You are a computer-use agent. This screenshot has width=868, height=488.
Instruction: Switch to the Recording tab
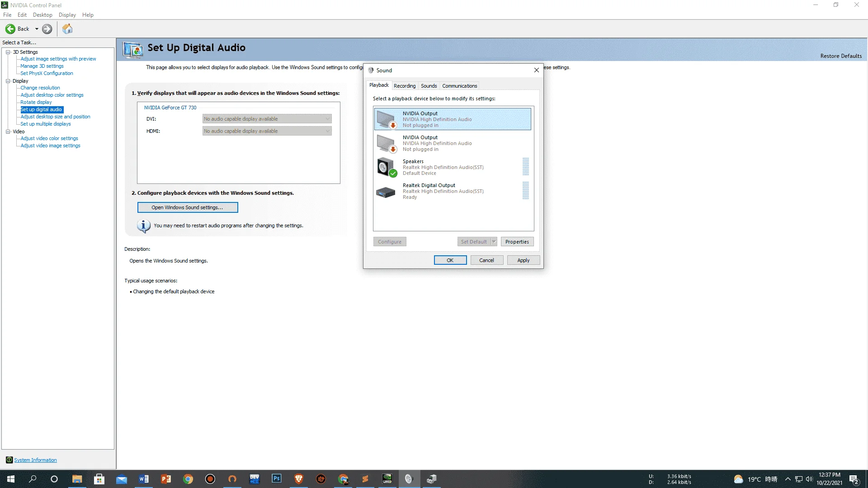coord(405,86)
